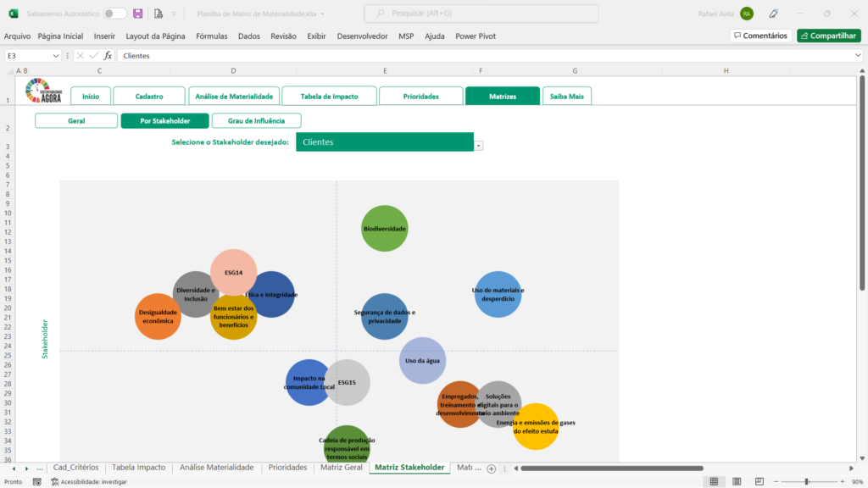
Task: Click the new sheet (+) control
Action: point(492,468)
